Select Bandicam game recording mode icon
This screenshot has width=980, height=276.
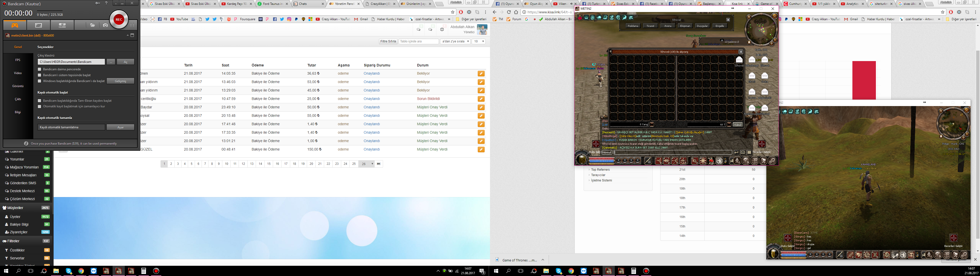point(15,25)
